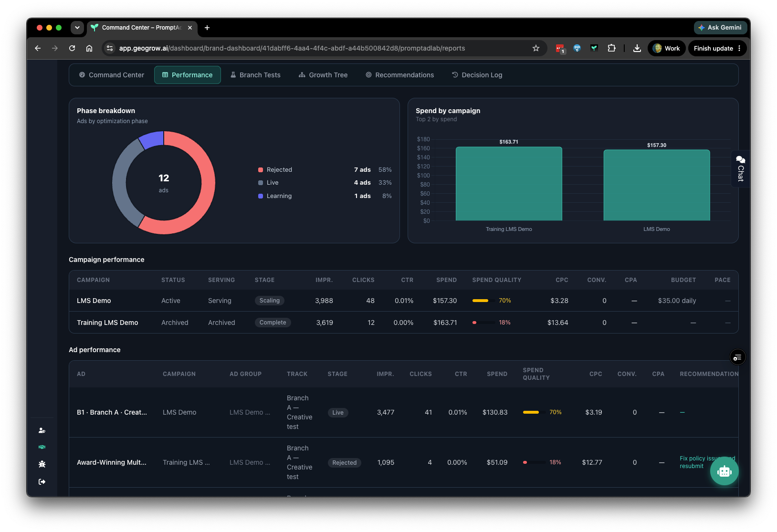Click Training LMS Demo campaign row name
777x532 pixels.
tap(107, 323)
